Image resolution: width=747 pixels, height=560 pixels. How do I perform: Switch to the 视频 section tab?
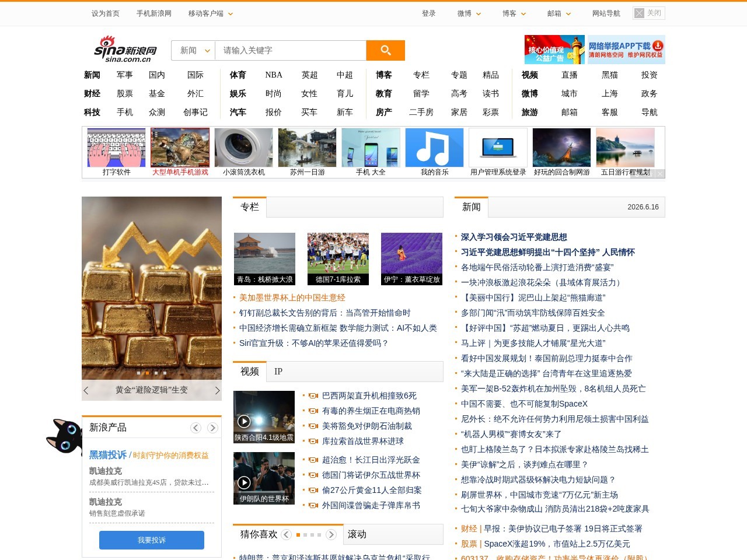tap(250, 371)
